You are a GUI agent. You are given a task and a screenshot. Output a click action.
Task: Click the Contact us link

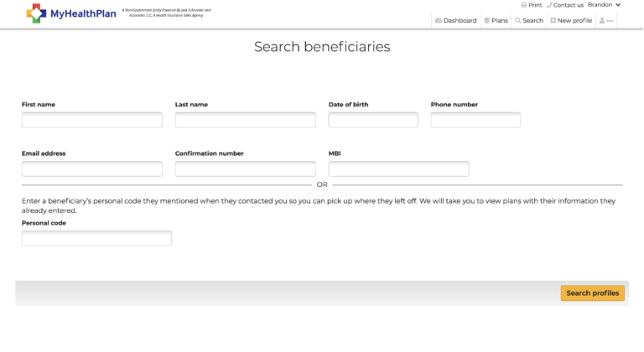click(x=568, y=5)
